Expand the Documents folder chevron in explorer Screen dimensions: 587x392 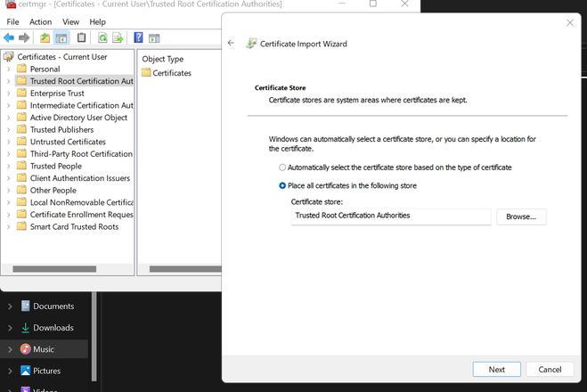[x=10, y=306]
